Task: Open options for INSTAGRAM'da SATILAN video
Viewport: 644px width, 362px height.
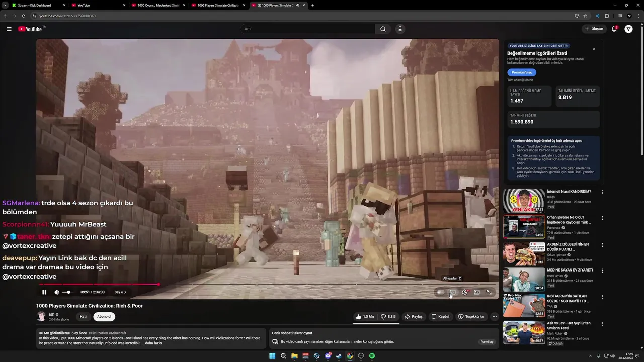Action: 602,297
